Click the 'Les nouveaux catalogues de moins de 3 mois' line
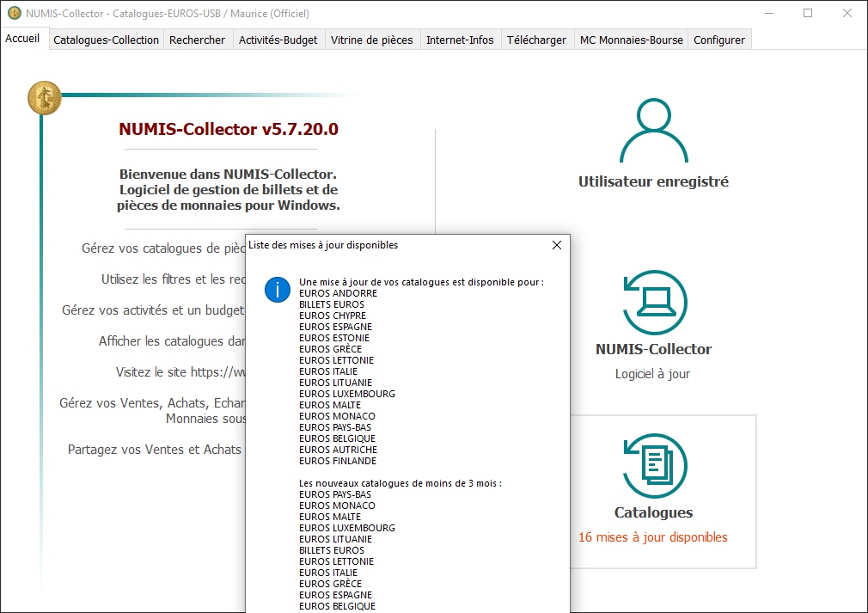868x613 pixels. click(x=400, y=483)
